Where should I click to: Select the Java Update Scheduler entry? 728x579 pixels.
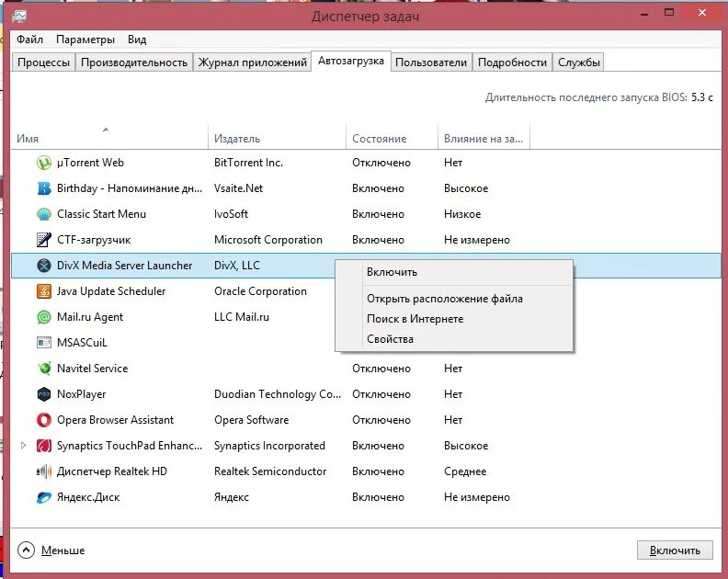pos(111,291)
